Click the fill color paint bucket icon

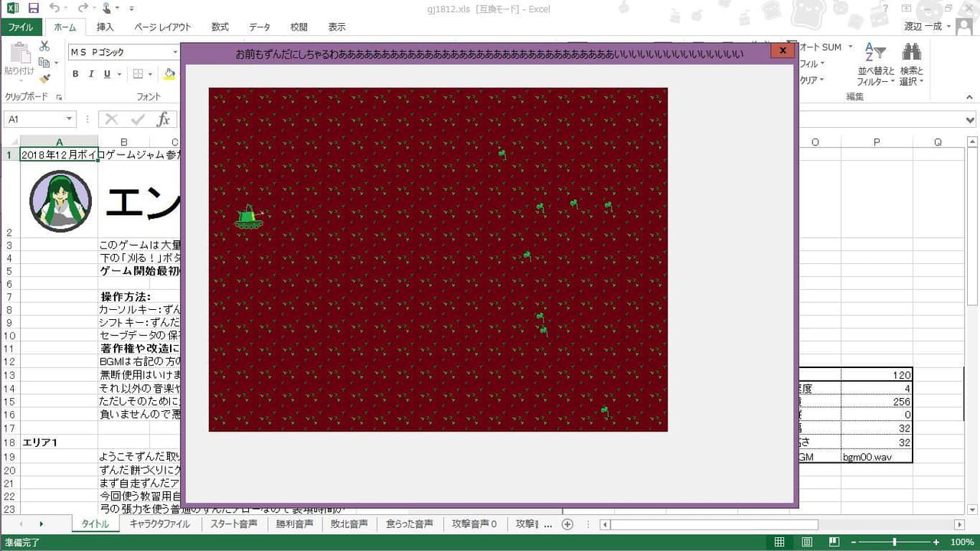coord(169,74)
